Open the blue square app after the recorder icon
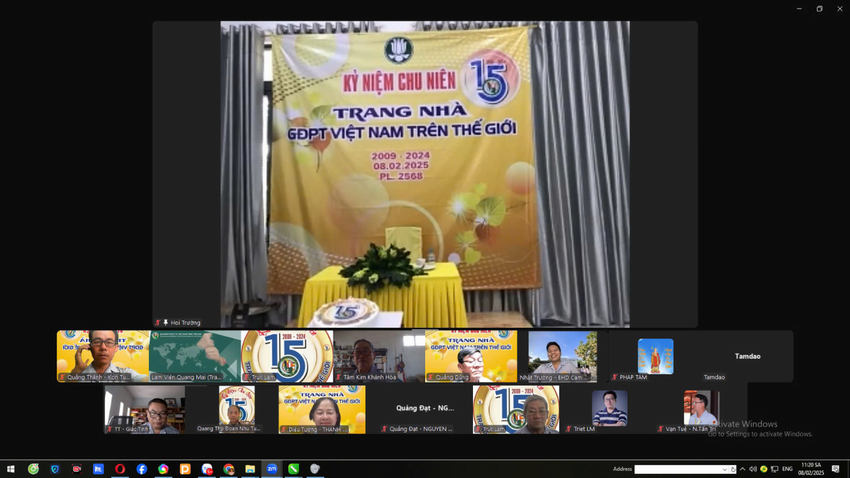This screenshot has height=478, width=850. click(98, 469)
